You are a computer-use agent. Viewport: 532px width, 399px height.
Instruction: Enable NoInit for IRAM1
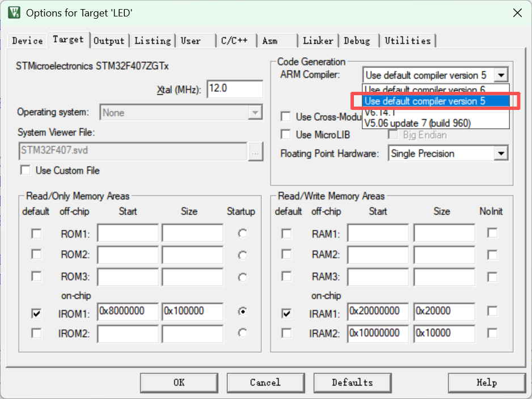[492, 311]
